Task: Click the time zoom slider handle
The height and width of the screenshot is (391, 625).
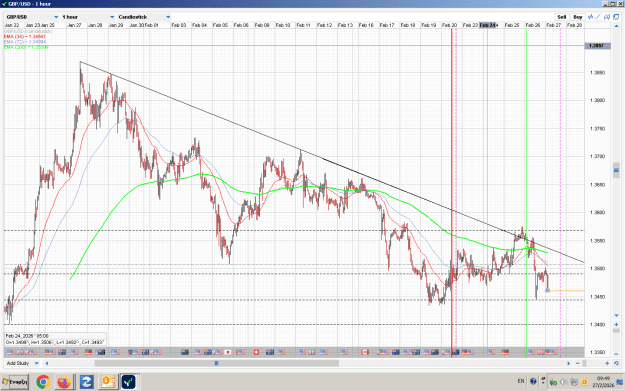Action: (x=584, y=363)
